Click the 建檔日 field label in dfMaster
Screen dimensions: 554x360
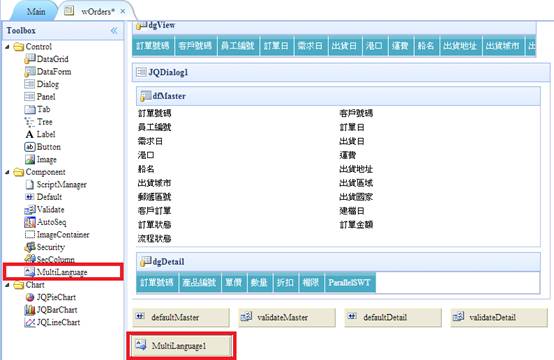[352, 211]
